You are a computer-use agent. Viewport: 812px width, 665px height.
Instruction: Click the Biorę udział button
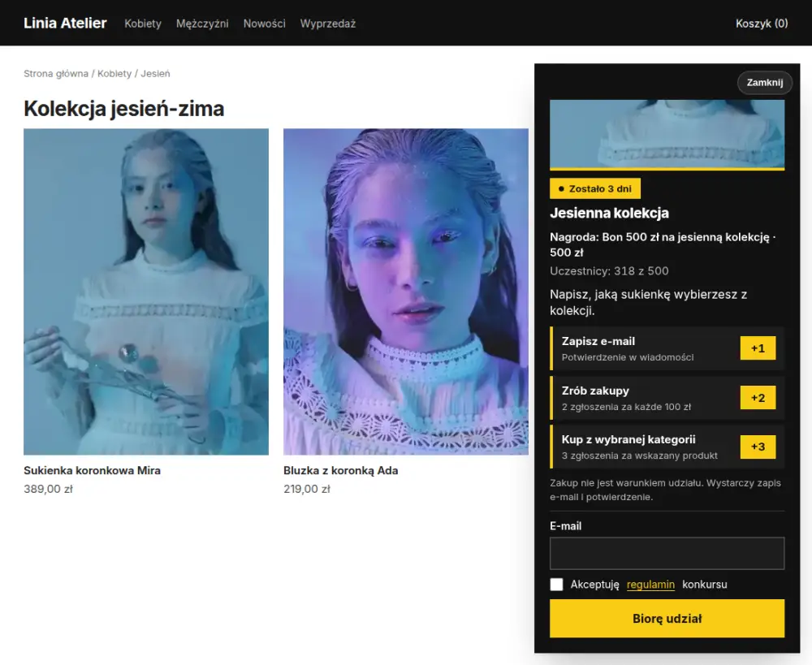(667, 619)
